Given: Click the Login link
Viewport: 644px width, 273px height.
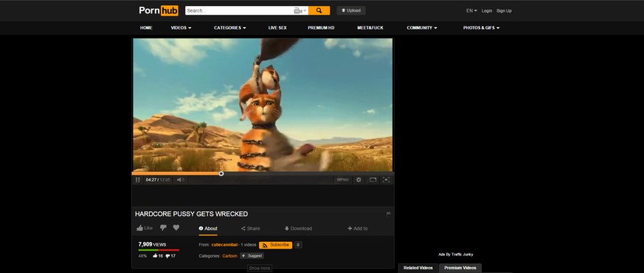Looking at the screenshot, I should pos(487,10).
